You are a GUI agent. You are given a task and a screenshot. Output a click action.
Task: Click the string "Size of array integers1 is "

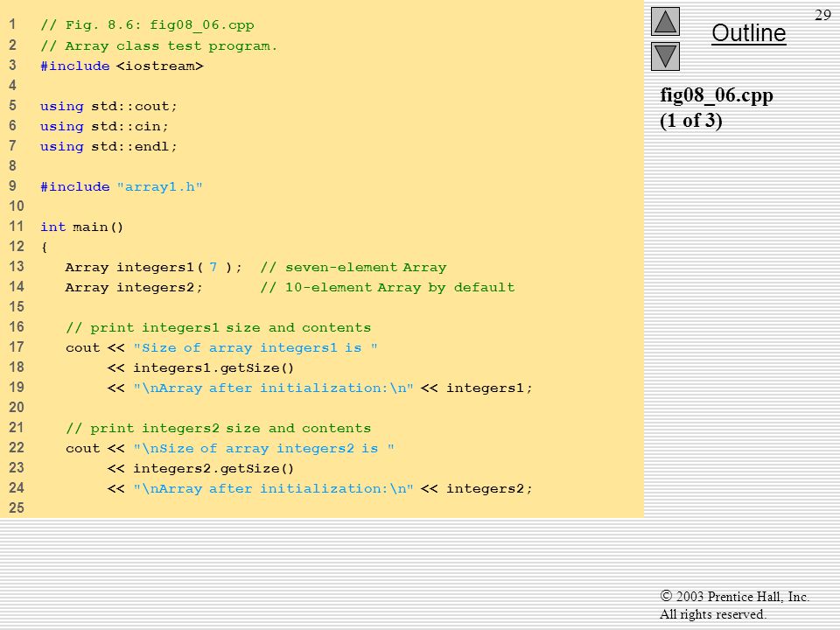(x=255, y=347)
